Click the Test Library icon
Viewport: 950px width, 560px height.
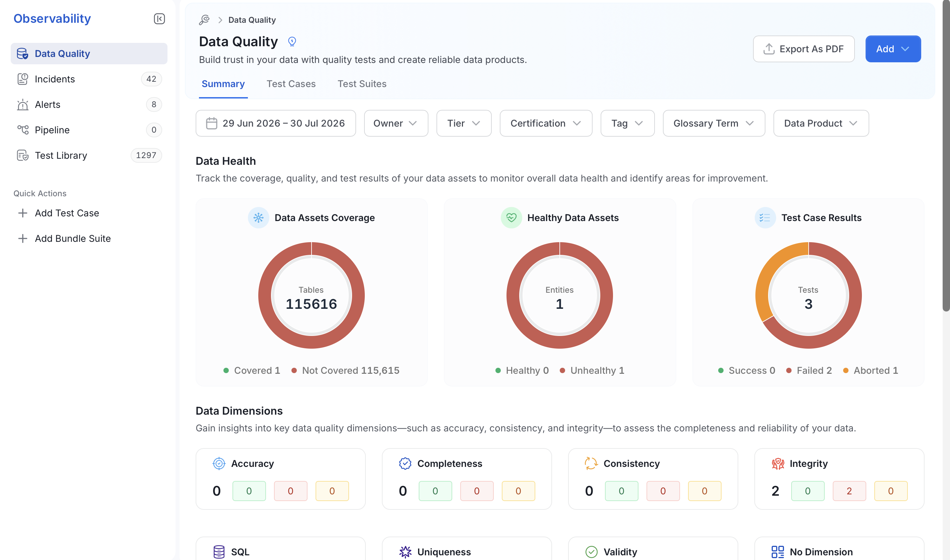(x=23, y=155)
